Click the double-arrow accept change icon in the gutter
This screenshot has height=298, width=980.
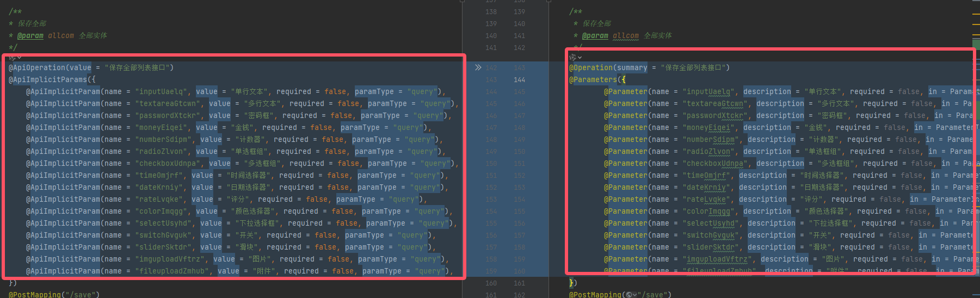point(478,67)
